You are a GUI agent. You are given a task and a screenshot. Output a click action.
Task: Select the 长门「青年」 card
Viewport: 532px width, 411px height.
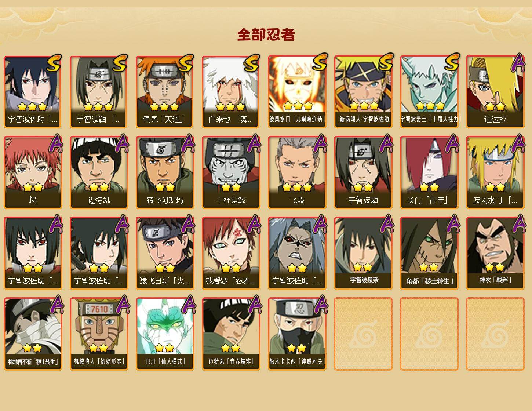click(429, 172)
